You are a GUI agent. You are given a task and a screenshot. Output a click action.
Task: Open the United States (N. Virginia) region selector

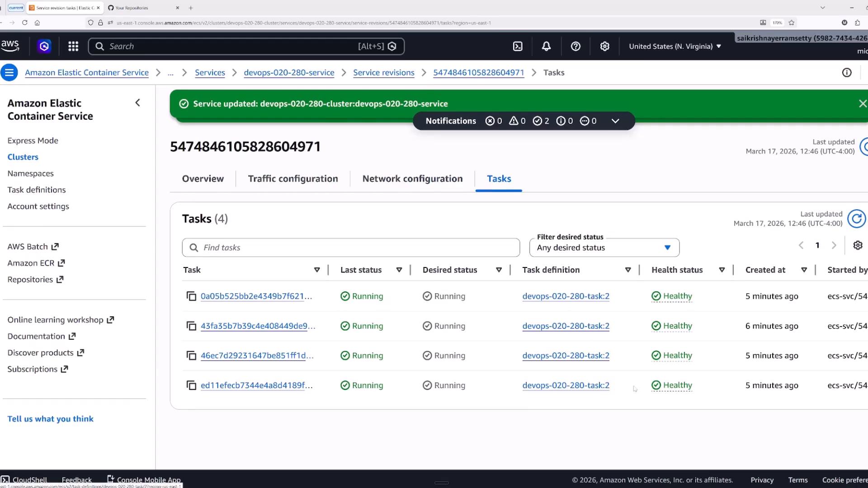[x=675, y=46]
